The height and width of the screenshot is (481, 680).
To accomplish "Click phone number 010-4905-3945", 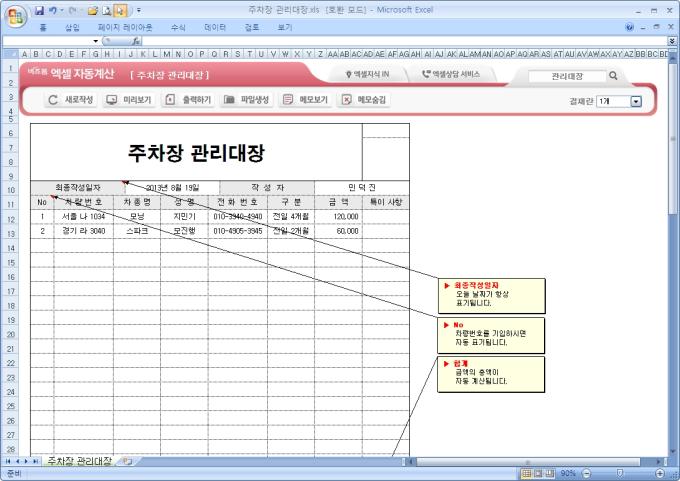I will point(238,231).
